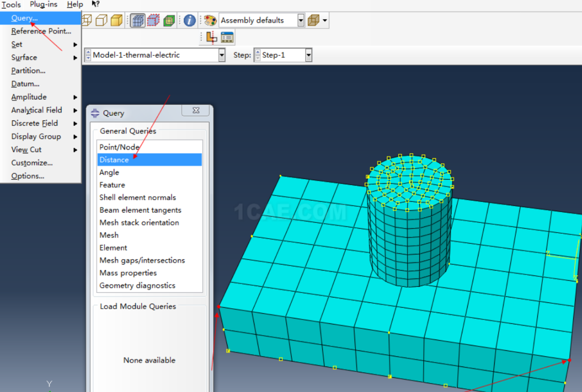This screenshot has width=582, height=392.
Task: Toggle the blue gridded mesh visibility cube
Action: (x=138, y=20)
